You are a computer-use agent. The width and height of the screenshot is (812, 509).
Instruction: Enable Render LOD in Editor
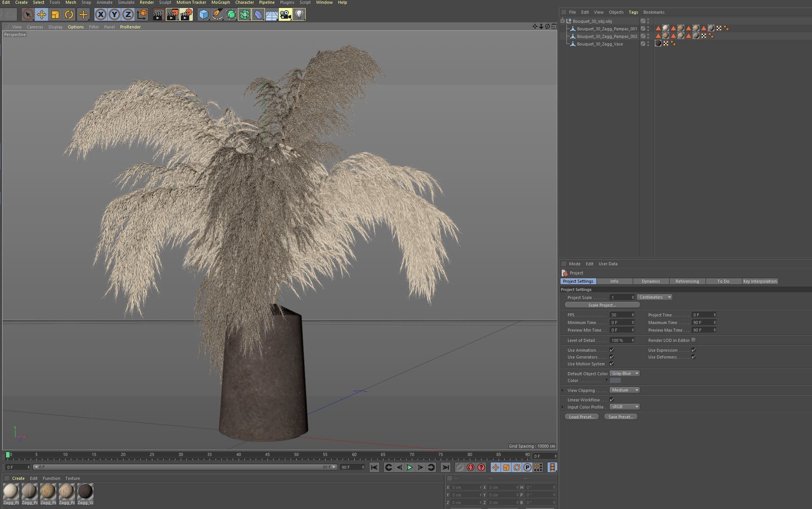click(693, 340)
